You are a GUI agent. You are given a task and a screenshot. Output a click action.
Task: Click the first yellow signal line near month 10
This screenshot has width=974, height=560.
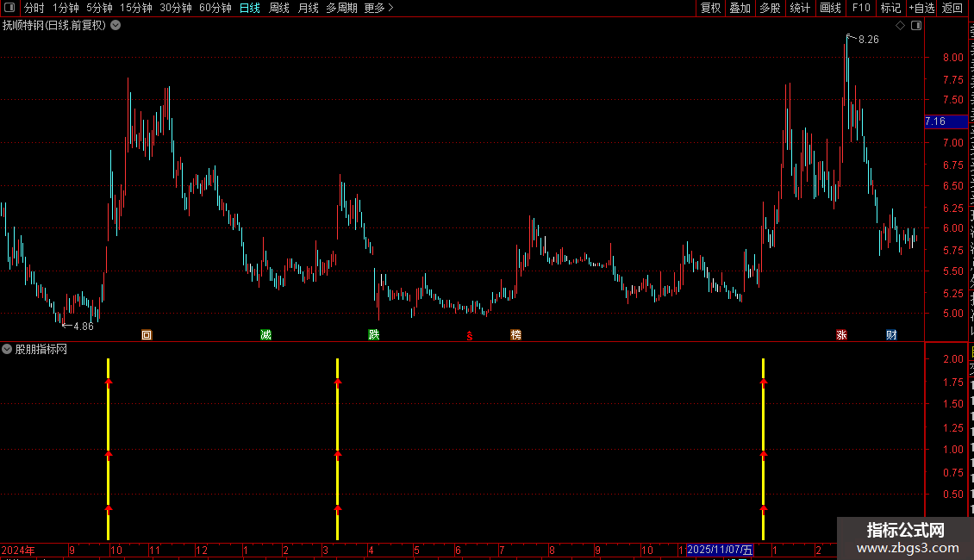(108, 449)
